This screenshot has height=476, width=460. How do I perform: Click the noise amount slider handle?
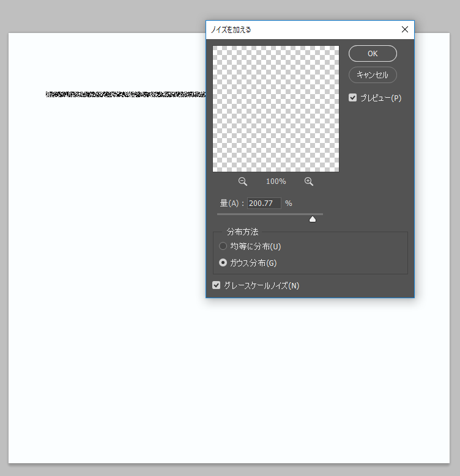313,219
